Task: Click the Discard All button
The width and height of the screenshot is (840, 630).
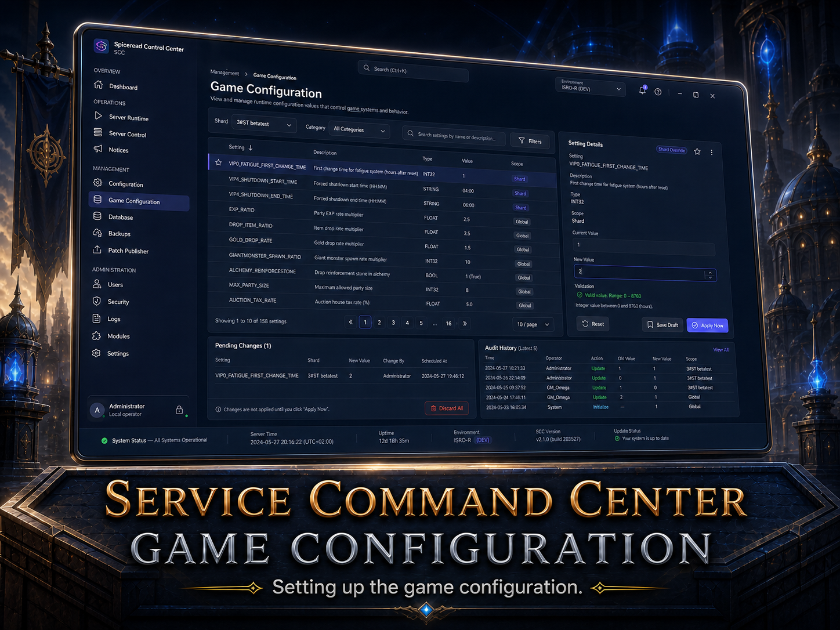Action: [x=447, y=408]
